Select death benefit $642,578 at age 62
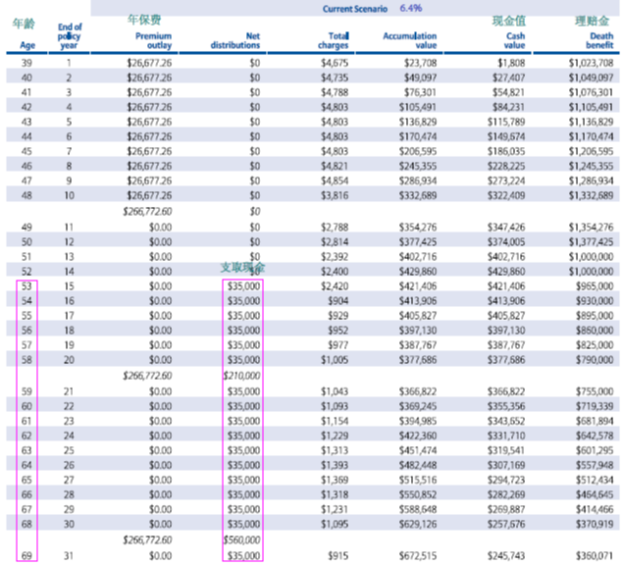Viewport: 624px width, 565px height. (x=595, y=436)
